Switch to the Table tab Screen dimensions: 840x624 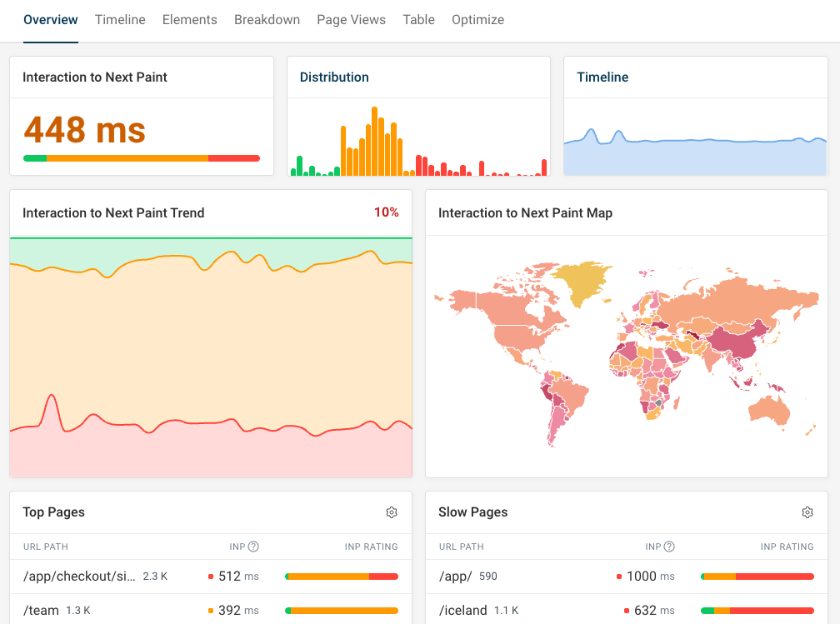coord(418,19)
